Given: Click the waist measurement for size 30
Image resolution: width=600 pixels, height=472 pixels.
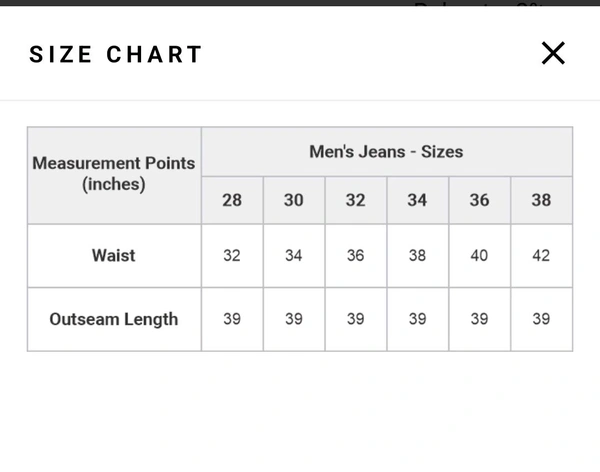Looking at the screenshot, I should 294,255.
